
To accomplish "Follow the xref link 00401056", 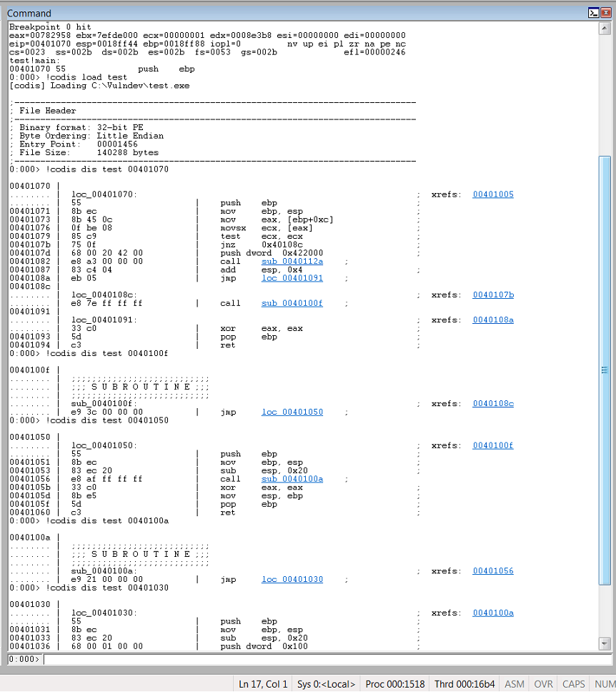I will 493,570.
